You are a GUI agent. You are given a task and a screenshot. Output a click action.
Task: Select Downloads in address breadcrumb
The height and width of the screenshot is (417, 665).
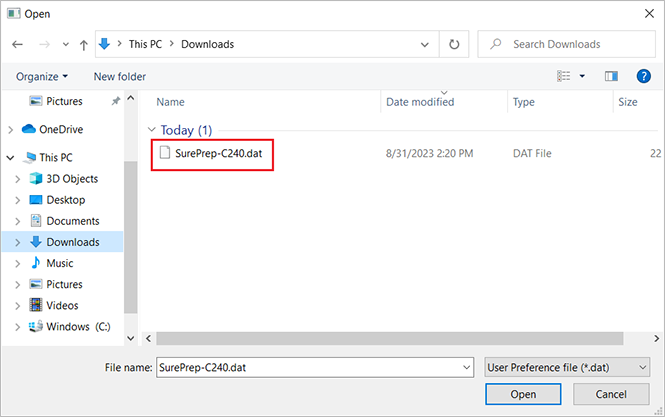pyautogui.click(x=207, y=44)
